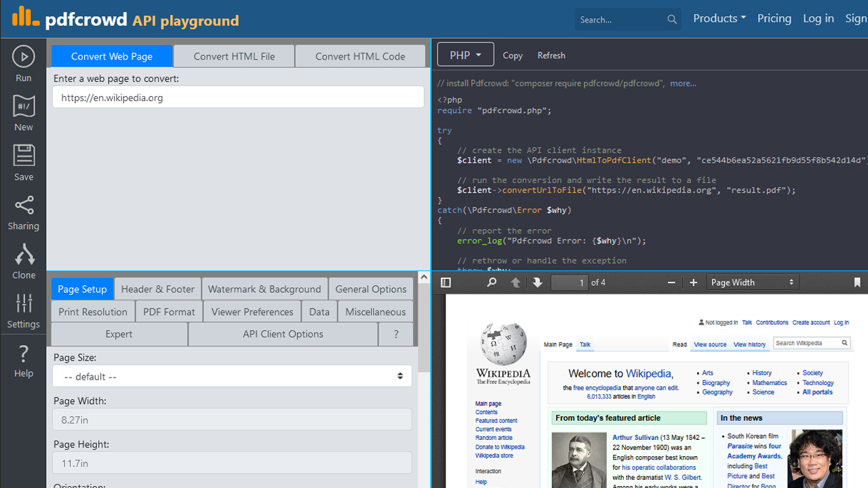Zoom in with the plus icon
Viewport: 868px width, 488px height.
pyautogui.click(x=693, y=283)
